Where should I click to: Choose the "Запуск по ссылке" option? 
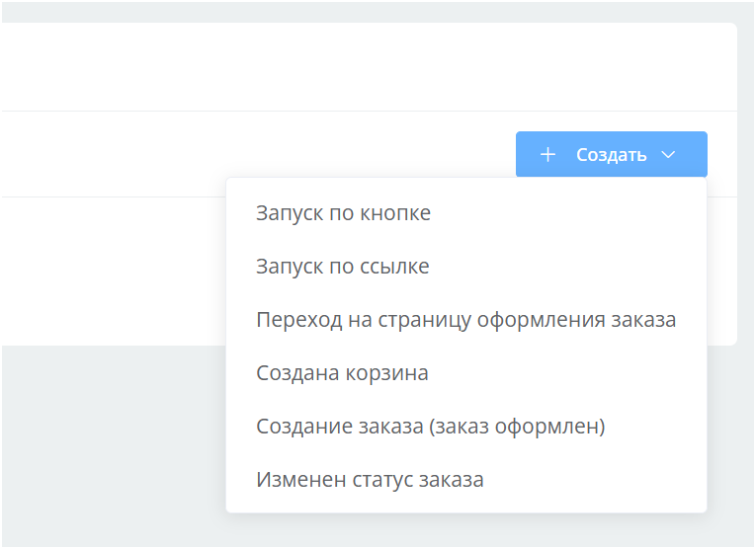click(342, 267)
